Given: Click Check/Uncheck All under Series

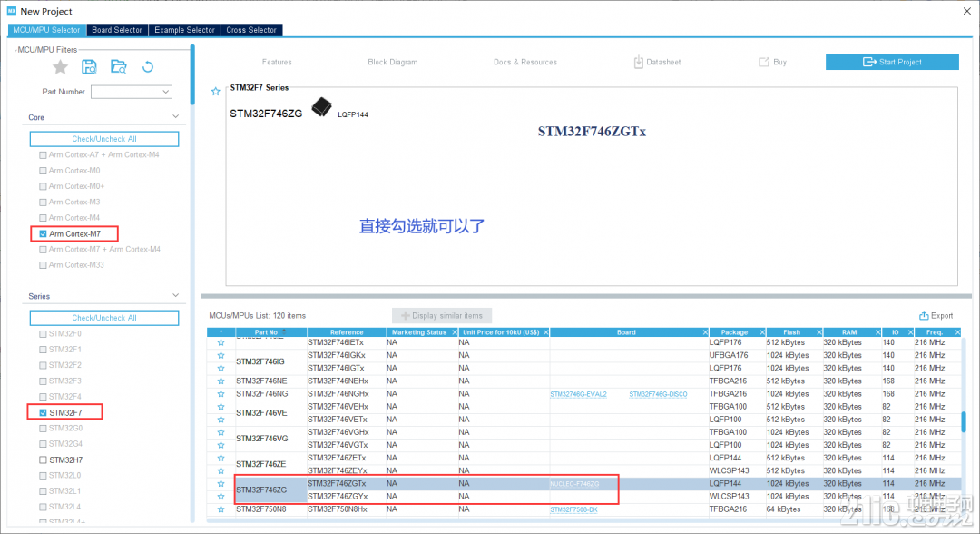Looking at the screenshot, I should coord(104,318).
